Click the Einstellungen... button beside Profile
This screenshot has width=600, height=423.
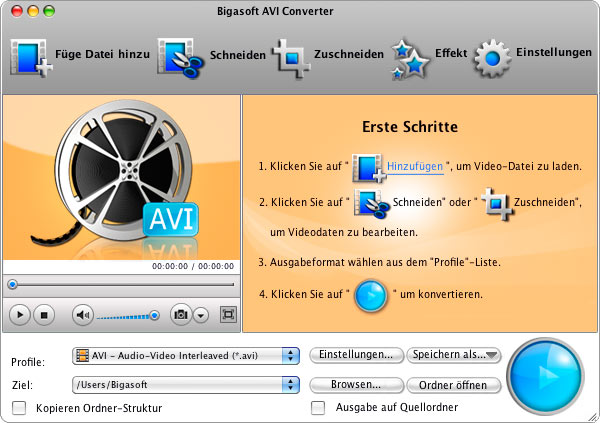click(x=356, y=355)
